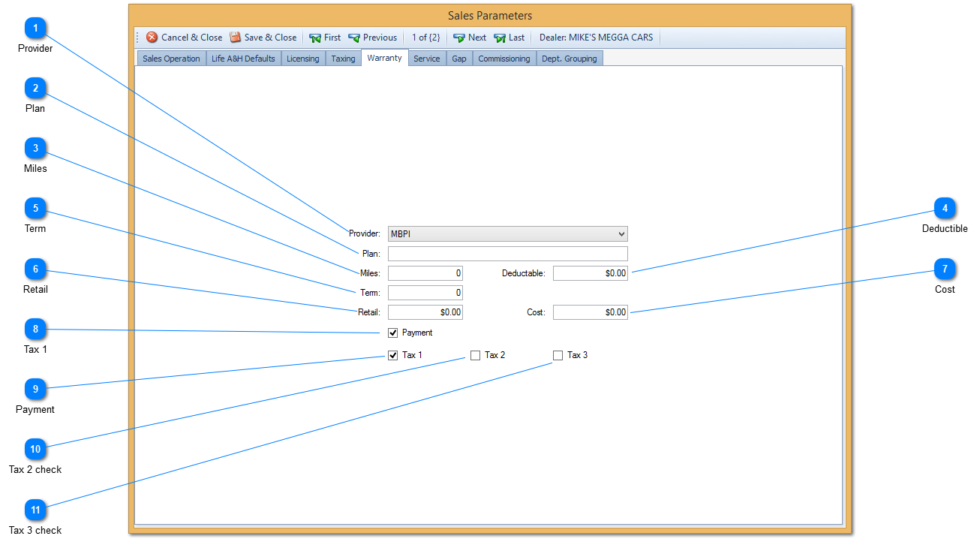Click the Cancel & Close red icon
This screenshot has width=980, height=548.
(x=152, y=38)
